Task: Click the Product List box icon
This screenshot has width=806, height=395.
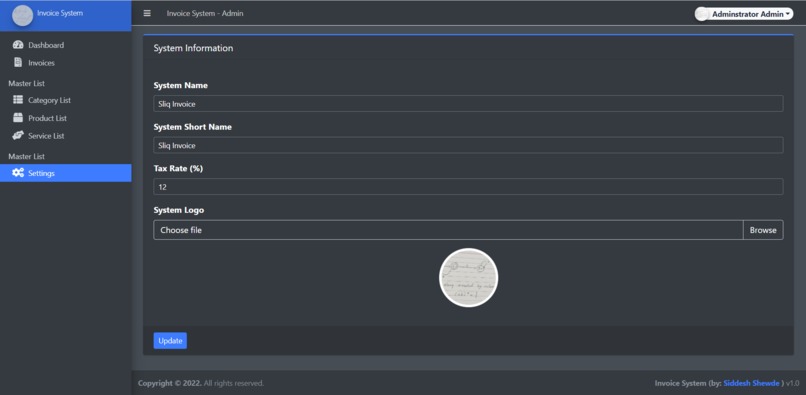Action: click(x=18, y=118)
